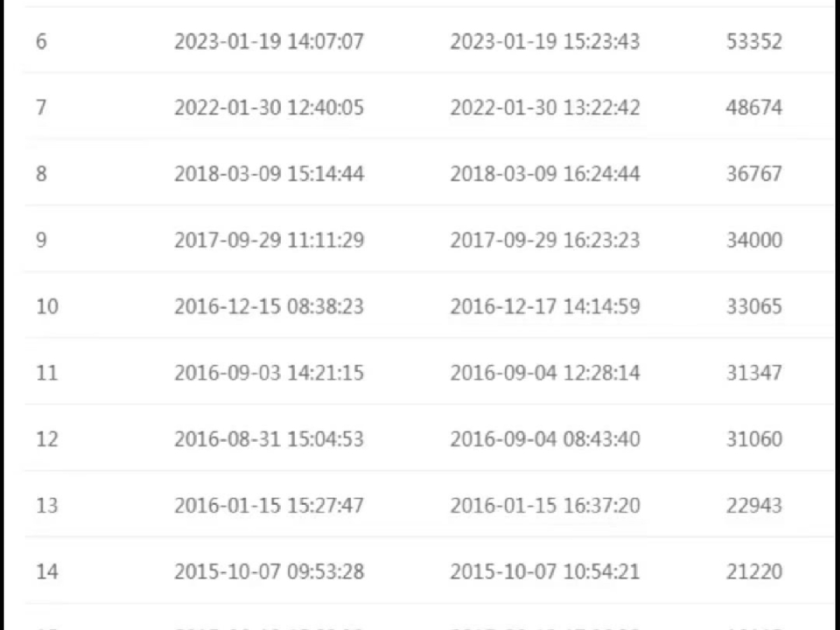
Task: Click row number 8 in the index column
Action: coord(41,174)
